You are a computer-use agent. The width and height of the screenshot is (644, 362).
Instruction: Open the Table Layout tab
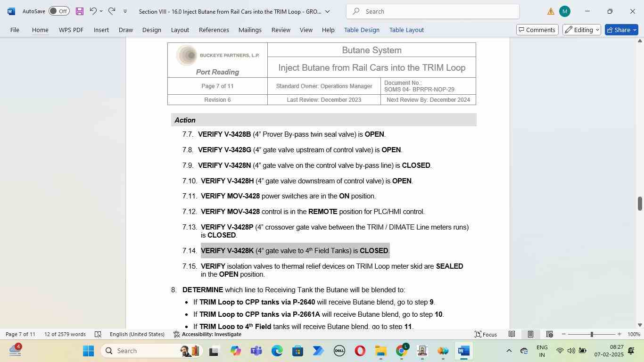tap(406, 30)
